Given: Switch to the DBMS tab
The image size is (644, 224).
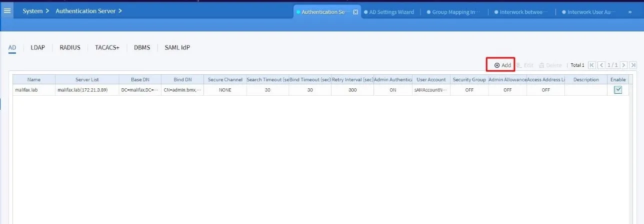Looking at the screenshot, I should tap(142, 48).
